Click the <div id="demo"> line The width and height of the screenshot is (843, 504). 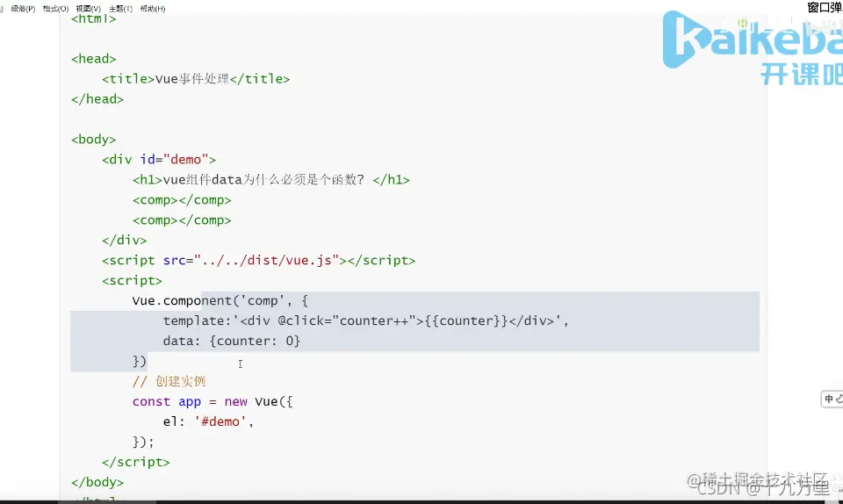tap(159, 160)
